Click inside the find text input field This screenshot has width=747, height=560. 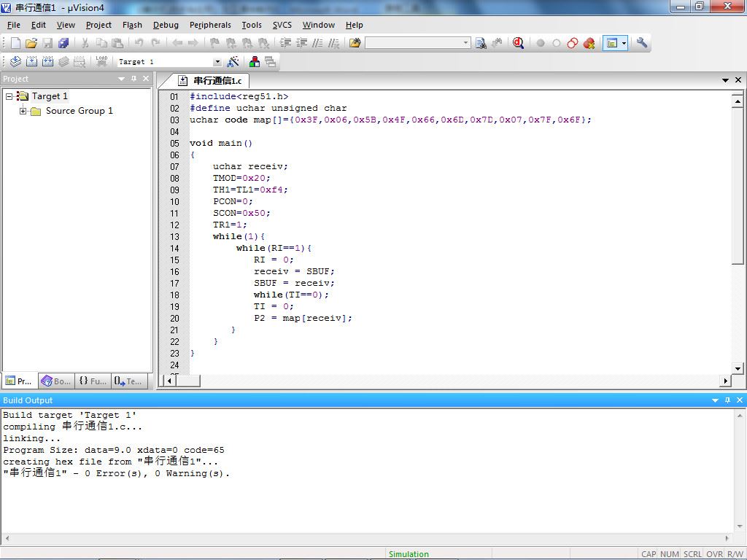tap(413, 43)
